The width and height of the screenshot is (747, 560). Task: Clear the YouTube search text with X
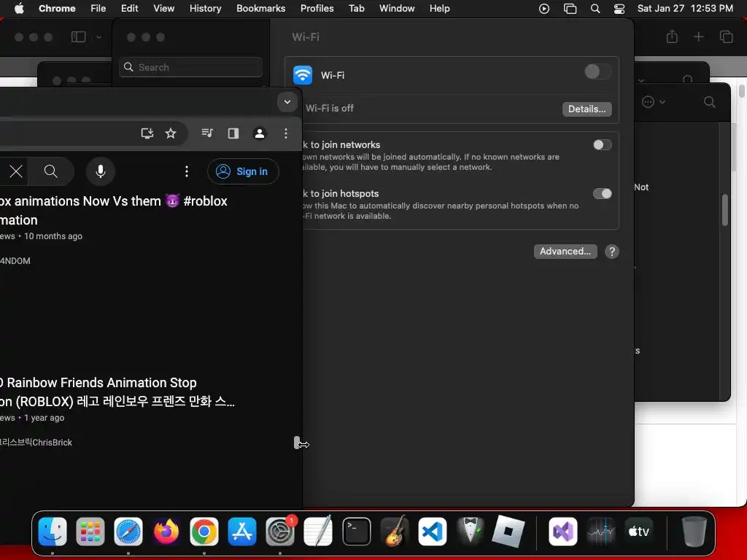coord(16,171)
